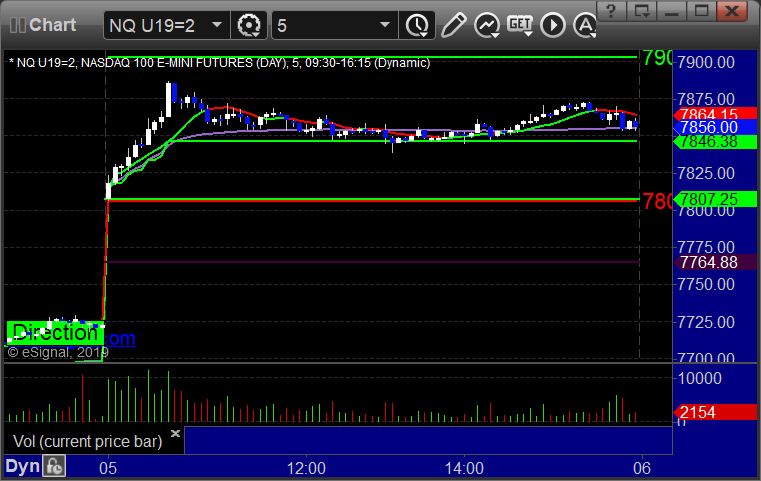Screen dimensions: 761x481
Task: Click the detach window button
Action: [x=642, y=11]
